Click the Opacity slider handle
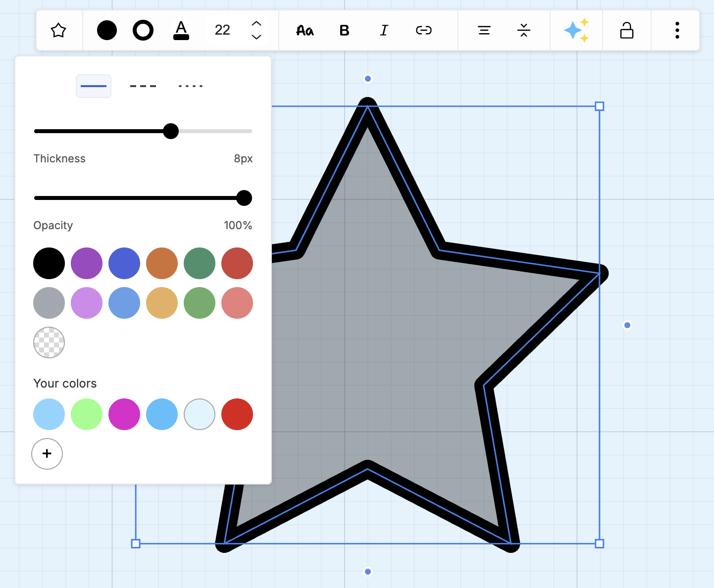Screen dimensions: 714x588 [244, 198]
